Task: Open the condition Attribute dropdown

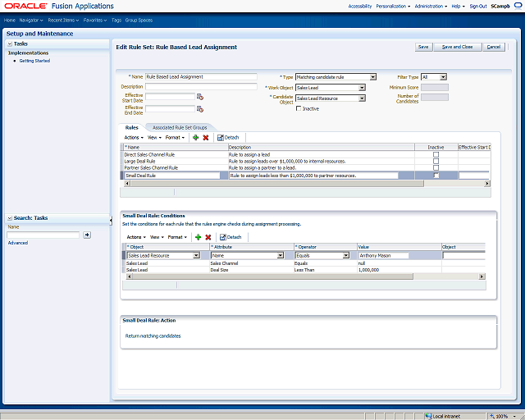Action: tap(281, 256)
